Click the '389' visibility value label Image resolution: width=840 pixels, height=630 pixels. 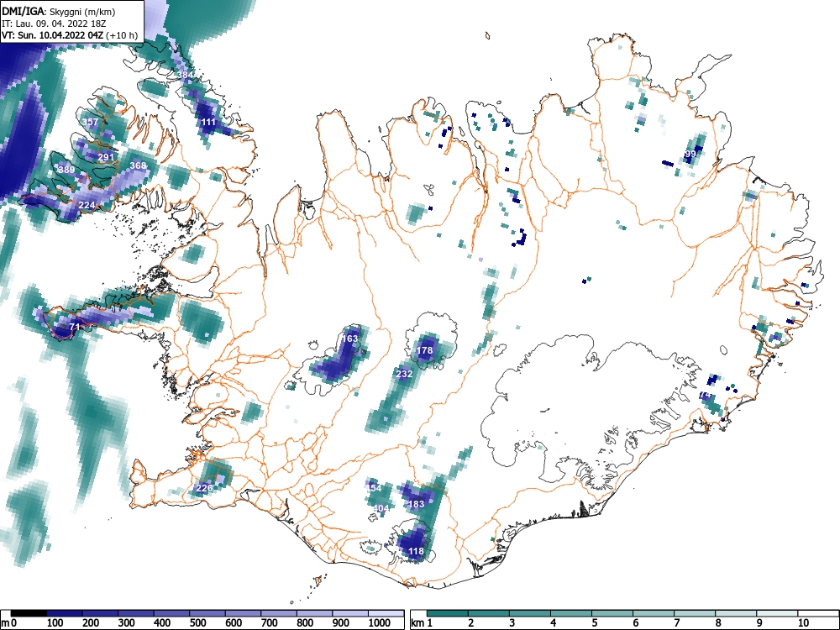point(66,170)
